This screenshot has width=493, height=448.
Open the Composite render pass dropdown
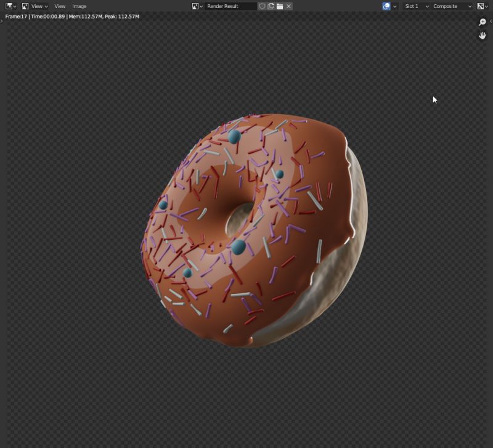tap(449, 6)
